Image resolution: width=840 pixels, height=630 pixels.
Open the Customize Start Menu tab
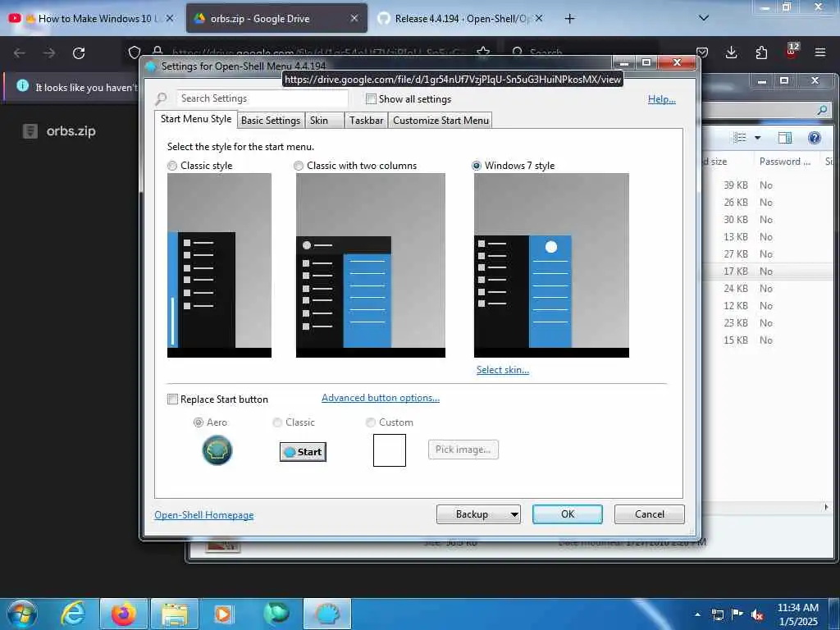pos(441,121)
